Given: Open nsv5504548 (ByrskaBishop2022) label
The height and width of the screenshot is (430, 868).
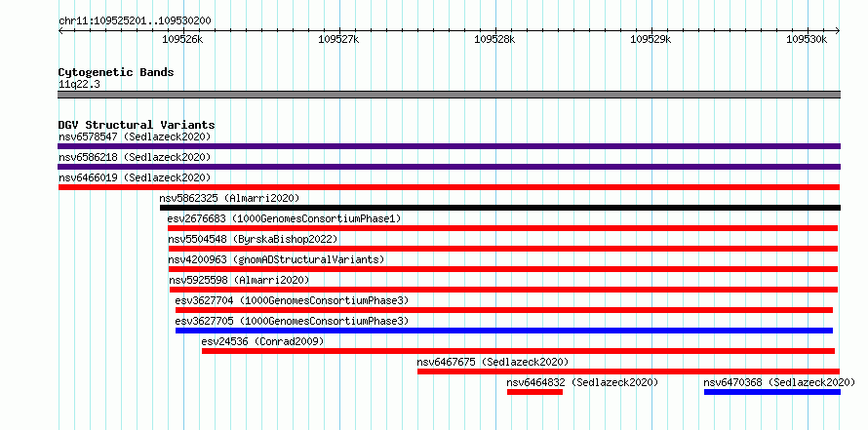Looking at the screenshot, I should click(x=253, y=239).
